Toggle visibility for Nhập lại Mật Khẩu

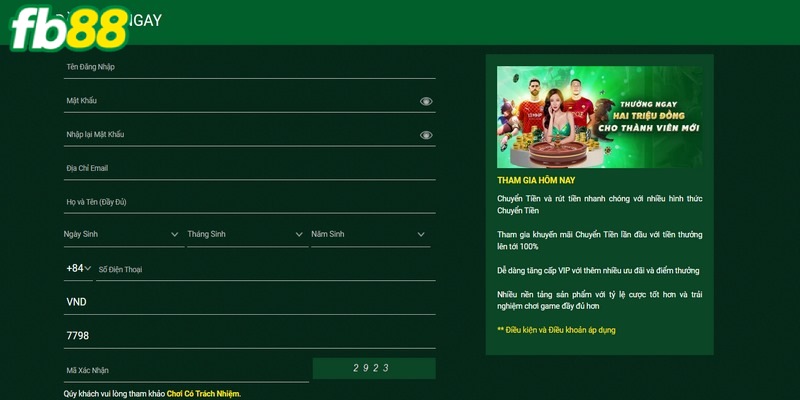click(x=426, y=135)
